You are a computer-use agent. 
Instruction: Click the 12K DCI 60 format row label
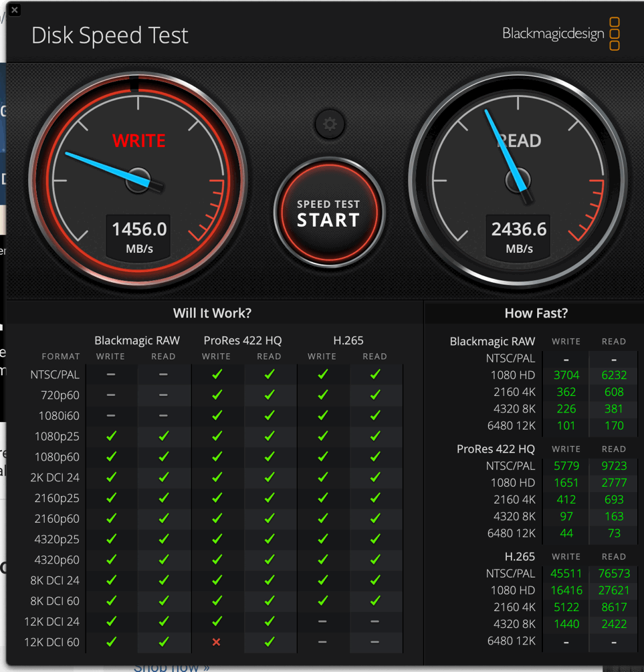coord(52,642)
